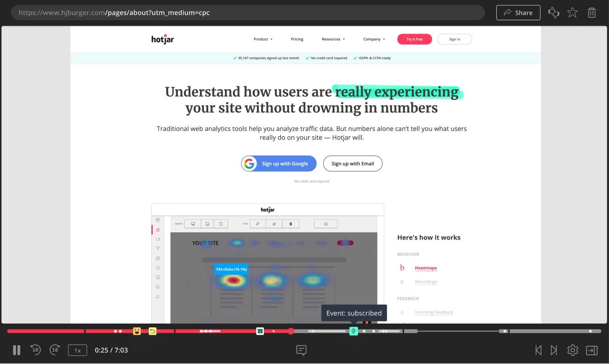This screenshot has height=364, width=609.
Task: Go to the previous recording
Action: click(x=538, y=350)
